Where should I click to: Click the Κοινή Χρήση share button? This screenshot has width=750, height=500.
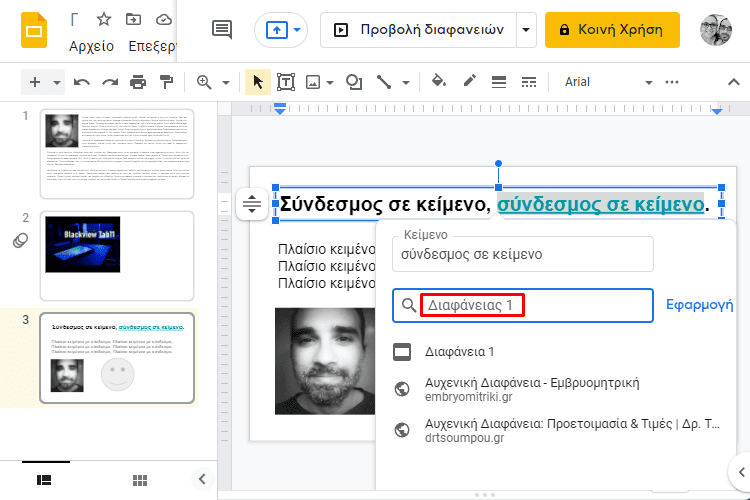tap(612, 30)
